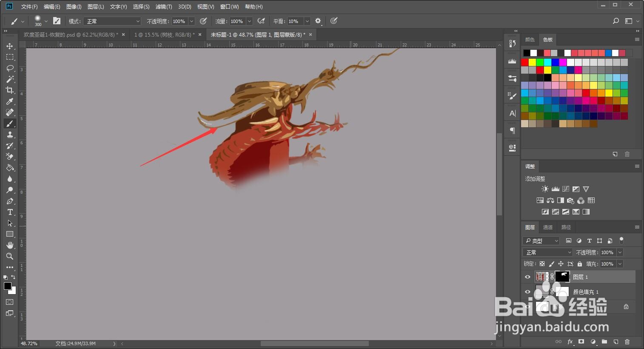Expand the smoothing 平滑 dropdown arrow
Viewport: 644px width, 349px height.
tap(307, 21)
